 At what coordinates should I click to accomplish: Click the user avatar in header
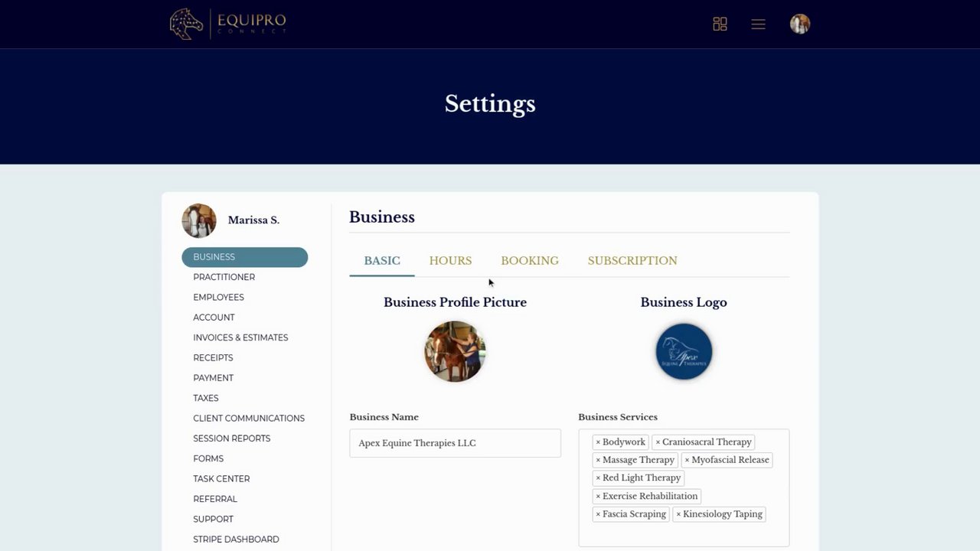[799, 24]
